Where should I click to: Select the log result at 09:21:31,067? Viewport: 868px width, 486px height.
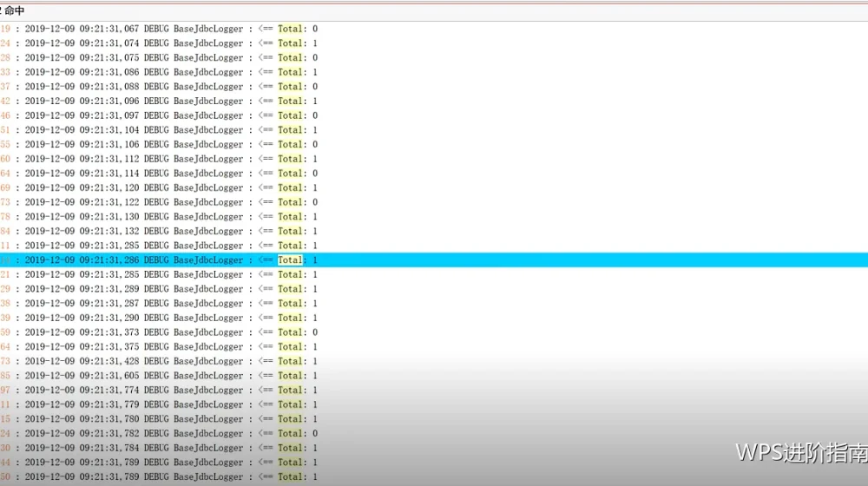click(x=434, y=29)
